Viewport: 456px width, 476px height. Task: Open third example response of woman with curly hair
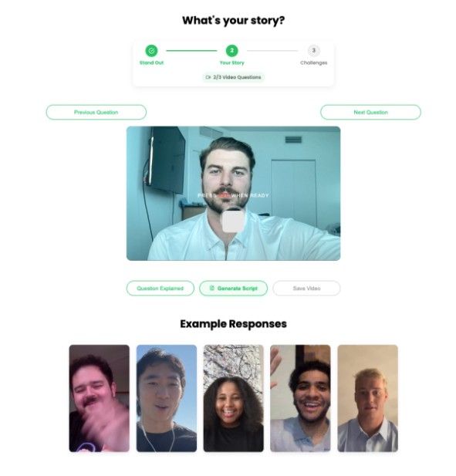[x=234, y=398]
